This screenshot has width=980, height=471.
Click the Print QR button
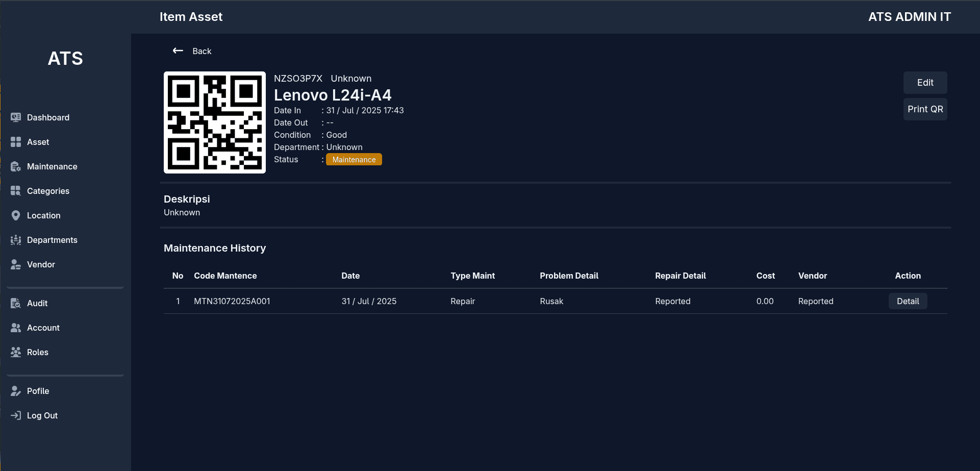[x=925, y=109]
